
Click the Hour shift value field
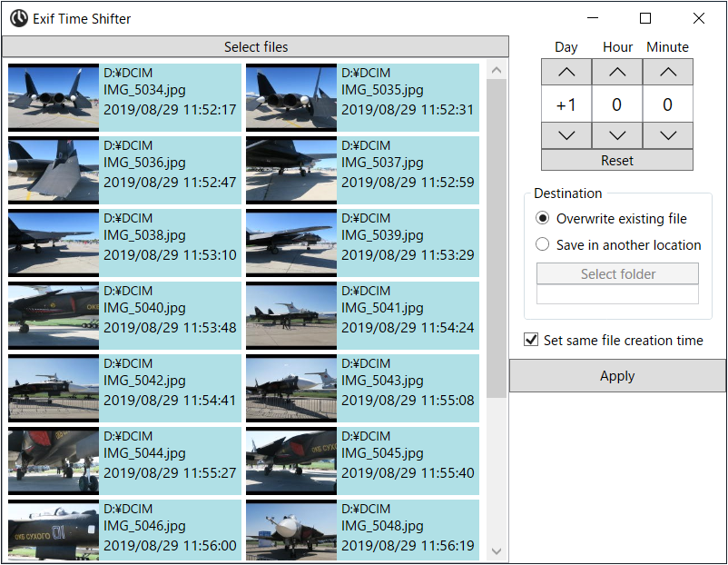click(617, 104)
